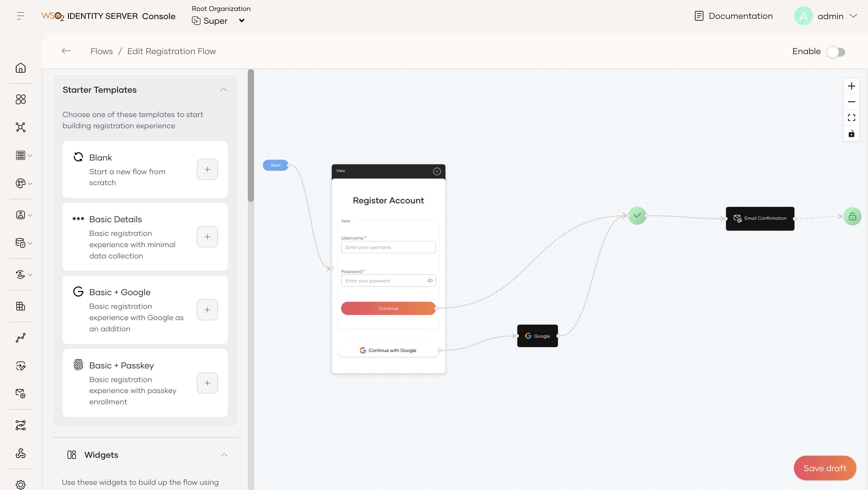Collapse the hamburger side menu icon

pyautogui.click(x=21, y=16)
